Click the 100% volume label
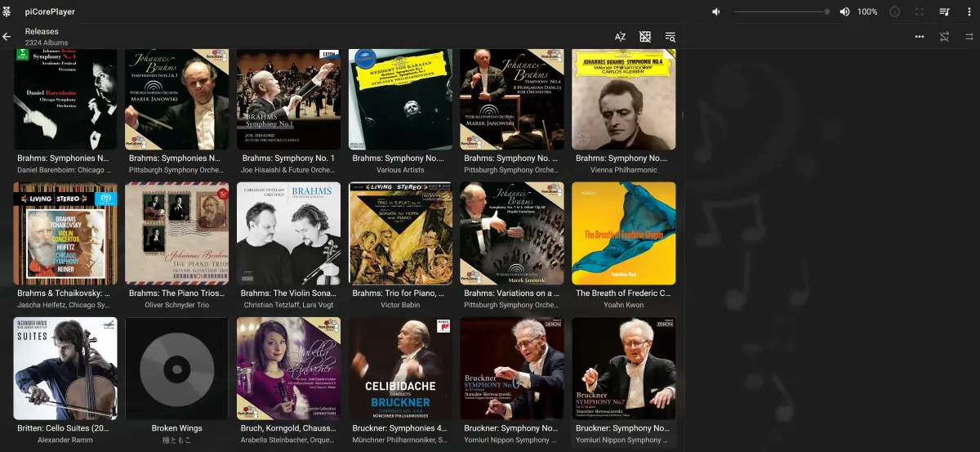 (867, 11)
